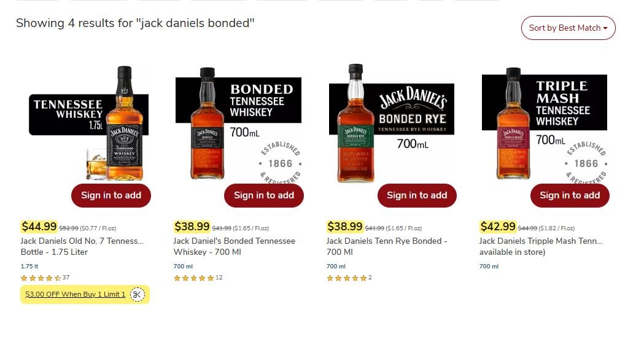Clip the $3.00 OFF coupon scissors icon
This screenshot has height=347, width=644.
tap(138, 294)
